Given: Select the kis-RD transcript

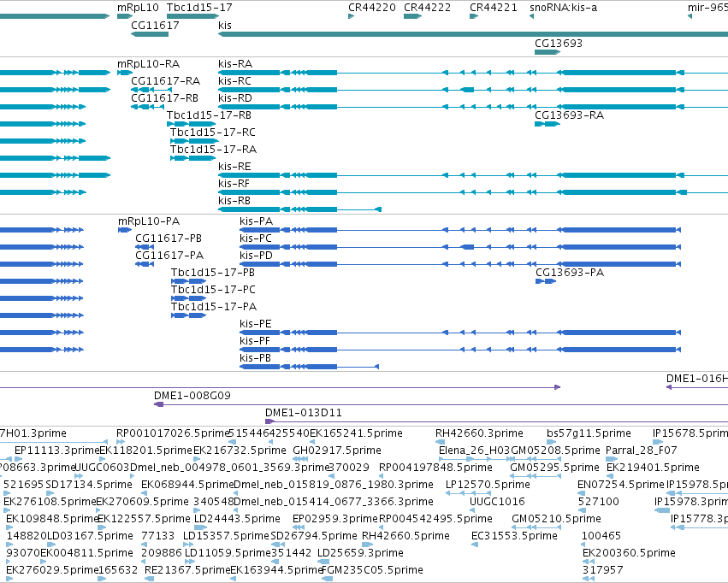Looking at the screenshot, I should coord(473,107).
